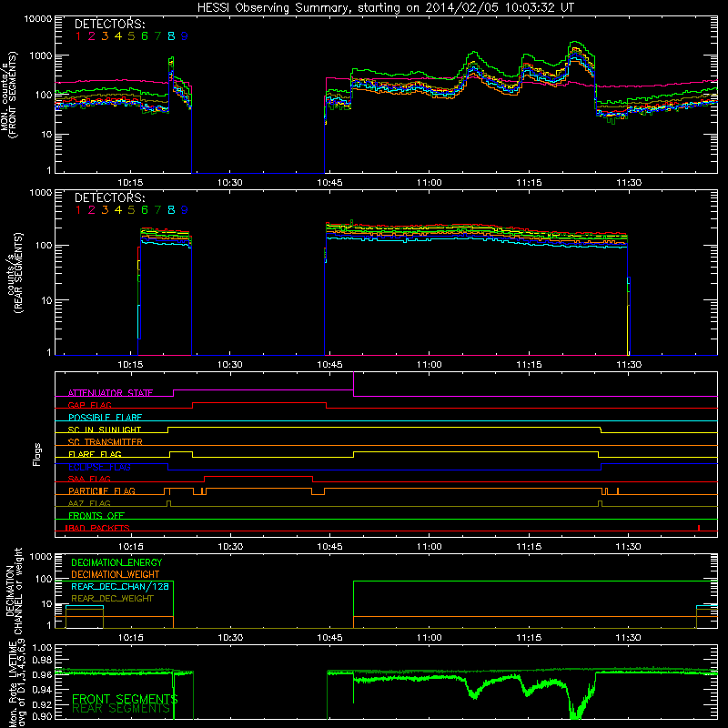
Task: Click the PARTICLE_FLAG label
Action: [102, 490]
